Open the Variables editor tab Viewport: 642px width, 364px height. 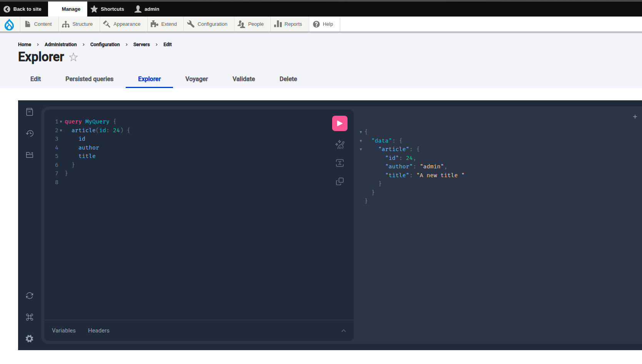64,331
